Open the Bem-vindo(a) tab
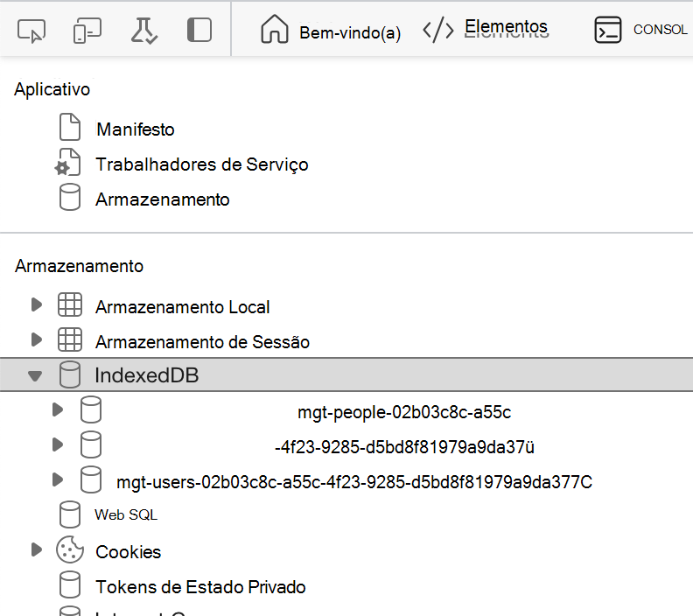Screen dimensions: 693x616 pyautogui.click(x=350, y=32)
